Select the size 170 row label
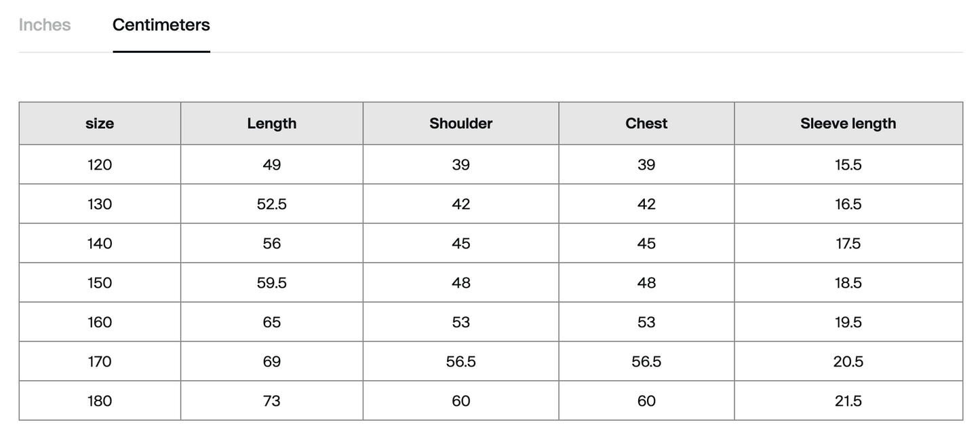Image resolution: width=980 pixels, height=431 pixels. 100,362
